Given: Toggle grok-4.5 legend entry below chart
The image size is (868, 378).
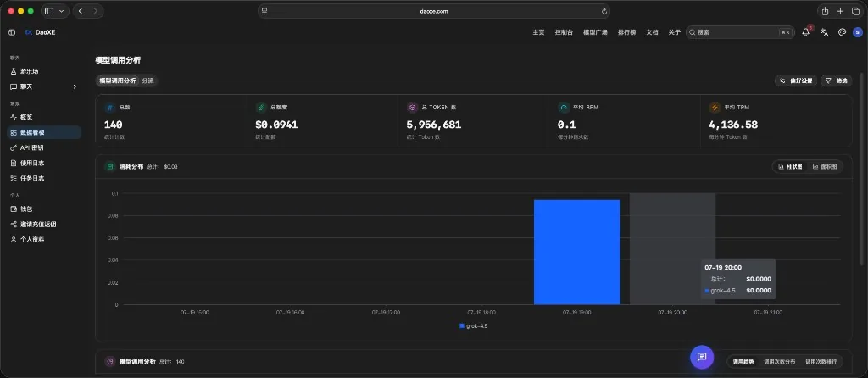Looking at the screenshot, I should pos(473,326).
